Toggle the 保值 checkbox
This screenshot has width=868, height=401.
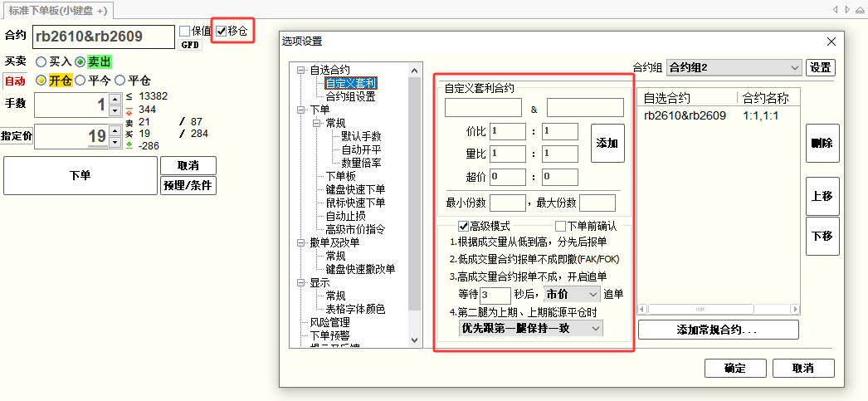pos(185,31)
